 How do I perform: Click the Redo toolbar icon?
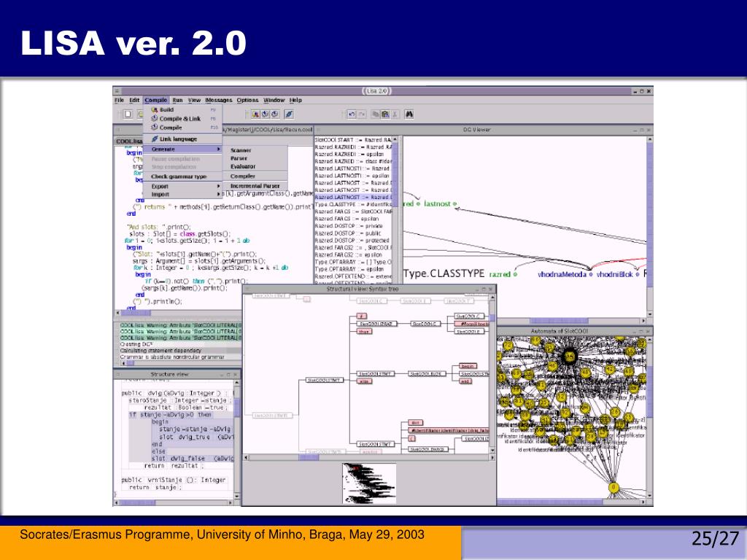[x=362, y=114]
